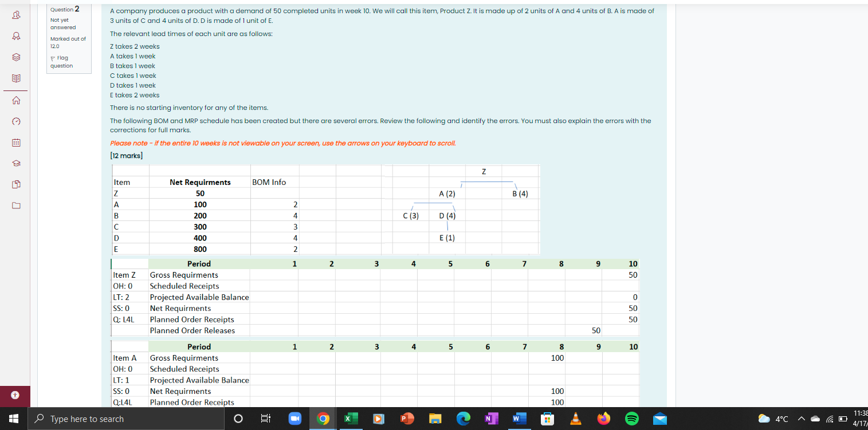Click Item Z Scheduled Receipts row label
The width and height of the screenshot is (868, 430).
[x=184, y=286]
